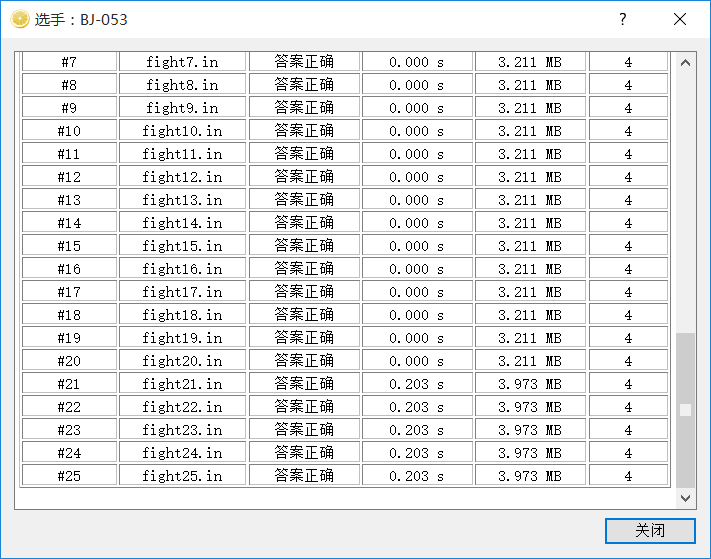711x559 pixels.
Task: Select the fight22.in cell
Action: point(182,407)
